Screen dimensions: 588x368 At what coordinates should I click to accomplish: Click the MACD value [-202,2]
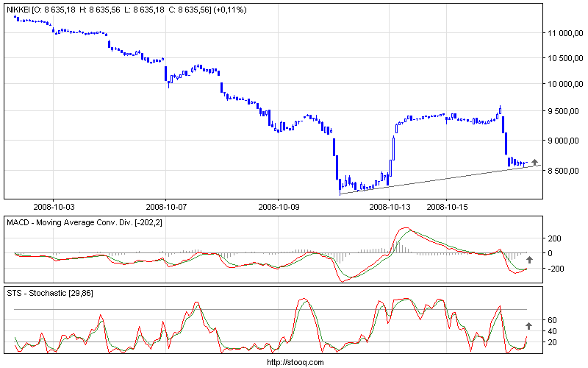coord(149,223)
